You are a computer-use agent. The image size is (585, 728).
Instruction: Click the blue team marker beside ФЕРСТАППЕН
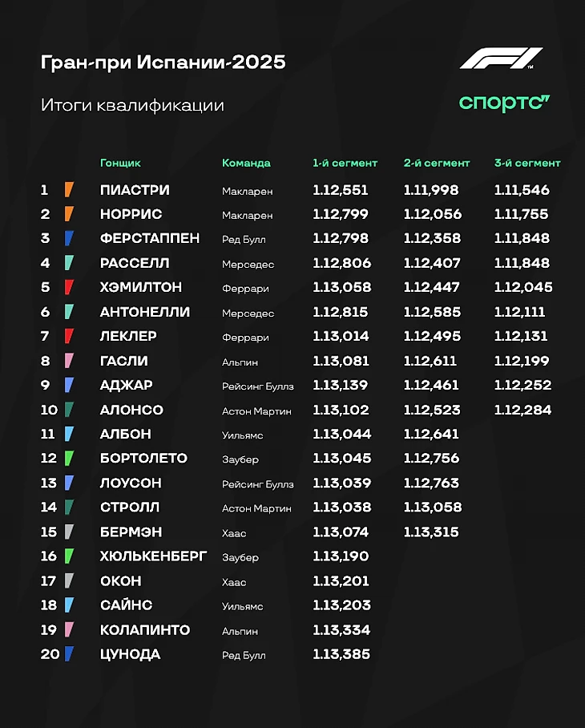[x=69, y=239]
